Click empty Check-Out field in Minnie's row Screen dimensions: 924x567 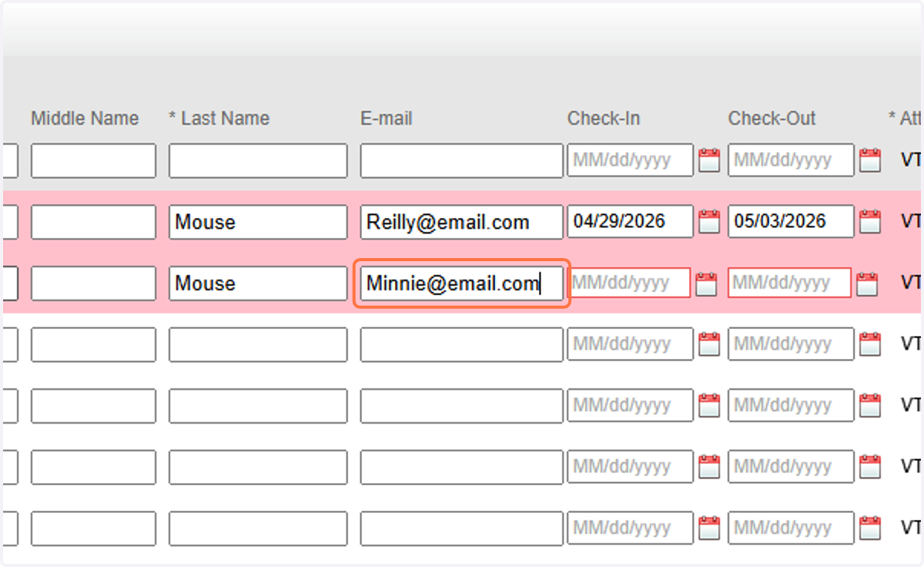pyautogui.click(x=789, y=283)
